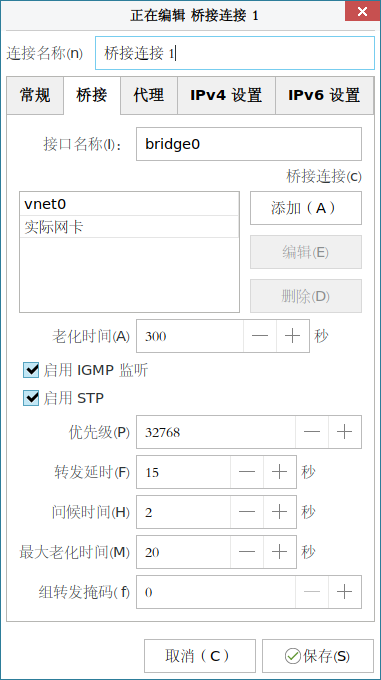Increase the 老化时间 value with plus
This screenshot has width=381, height=680.
pos(293,336)
